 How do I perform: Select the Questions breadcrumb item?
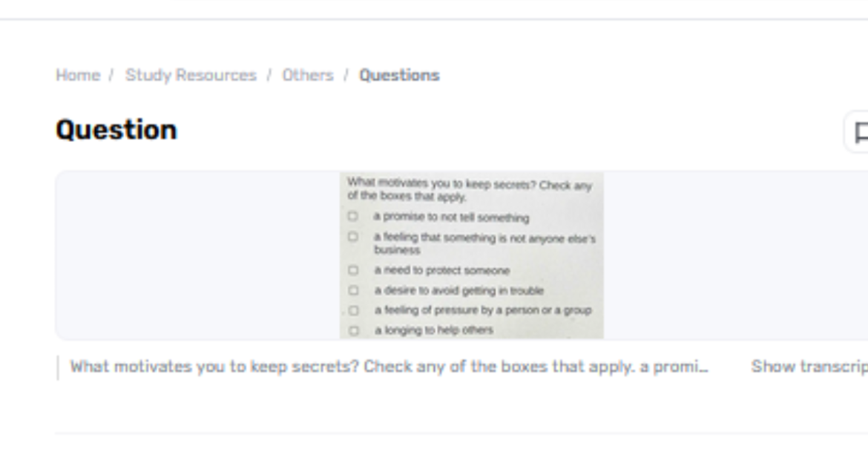point(399,76)
